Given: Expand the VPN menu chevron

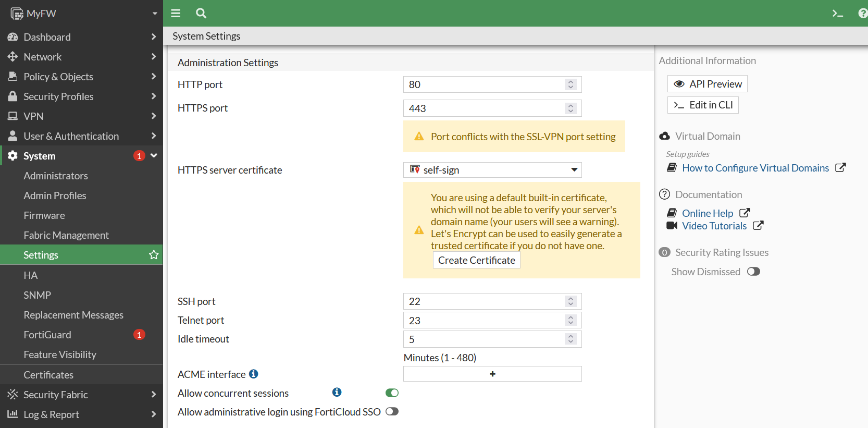Looking at the screenshot, I should [x=154, y=116].
